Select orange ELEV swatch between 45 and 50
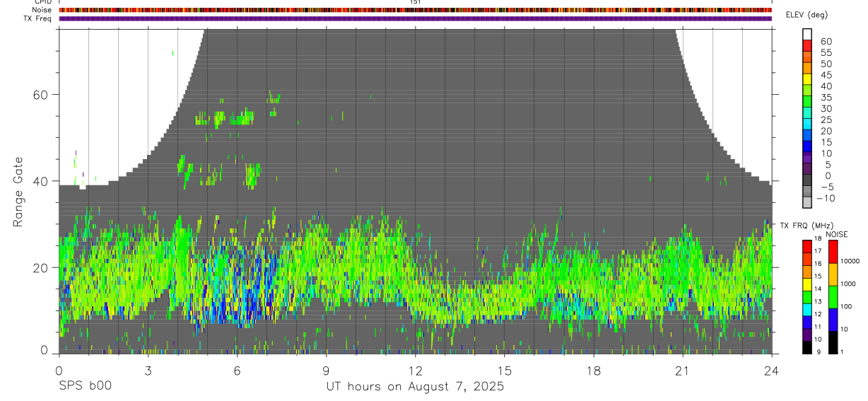The height and width of the screenshot is (401, 868). click(x=807, y=68)
